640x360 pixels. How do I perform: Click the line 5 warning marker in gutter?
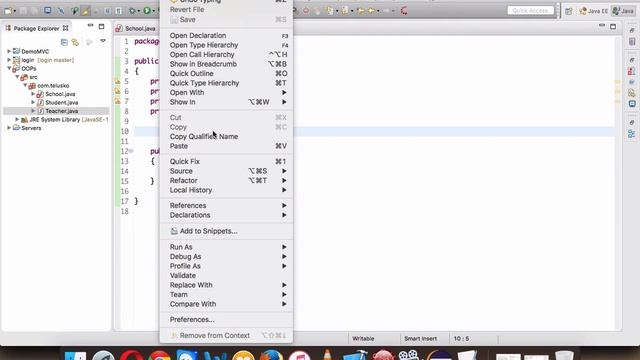(117, 81)
